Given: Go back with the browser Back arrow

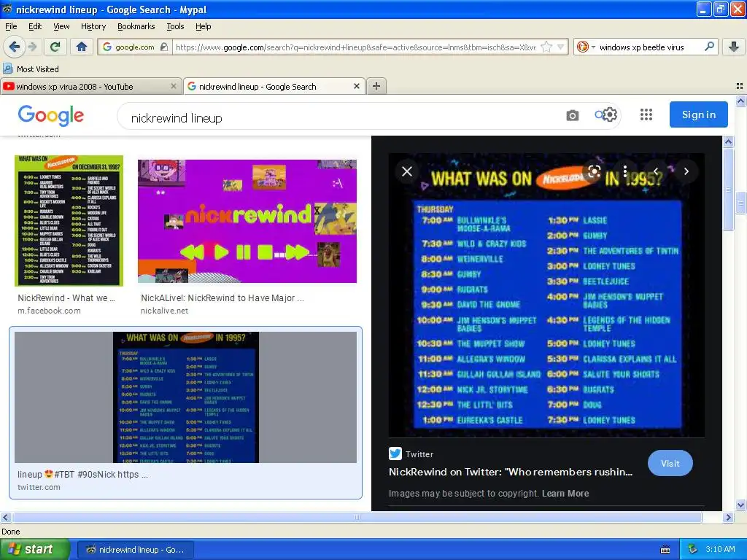Looking at the screenshot, I should pos(15,47).
